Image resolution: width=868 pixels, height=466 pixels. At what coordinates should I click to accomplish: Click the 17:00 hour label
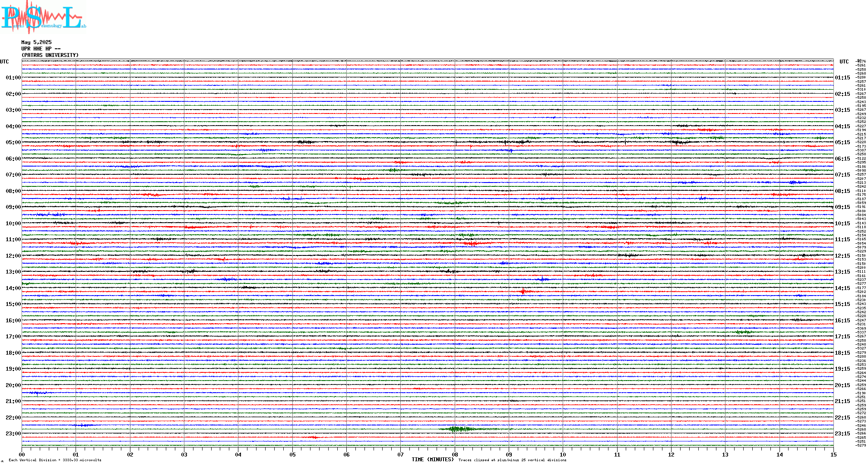pos(13,337)
